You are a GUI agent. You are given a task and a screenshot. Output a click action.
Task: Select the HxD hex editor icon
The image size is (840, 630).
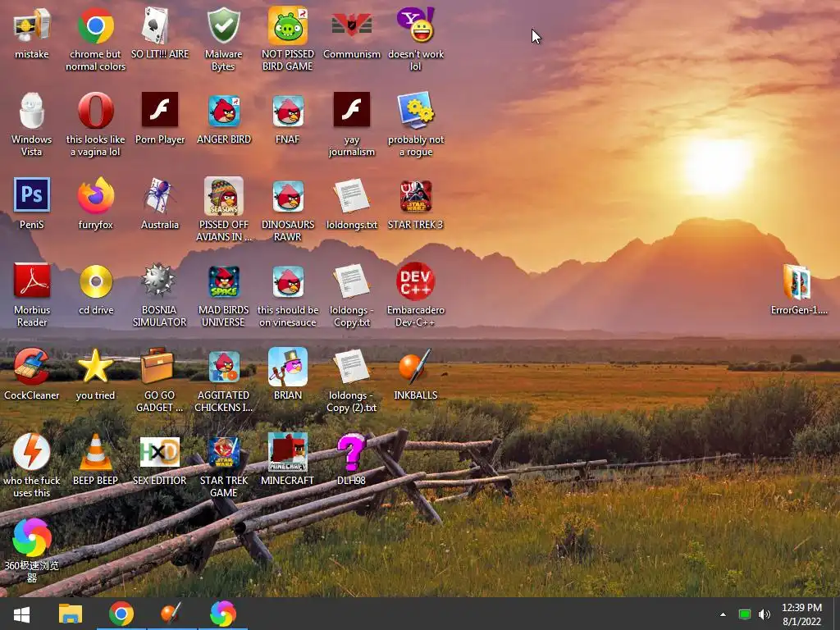160,452
